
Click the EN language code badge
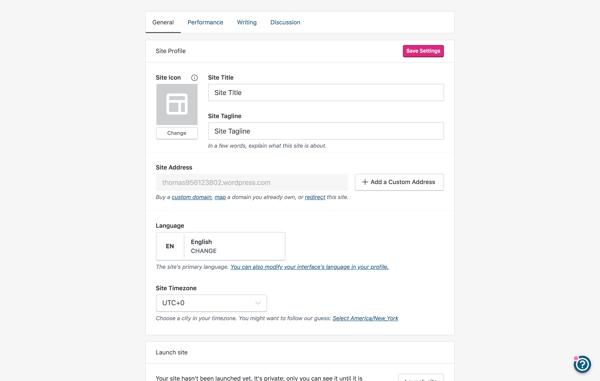(170, 246)
